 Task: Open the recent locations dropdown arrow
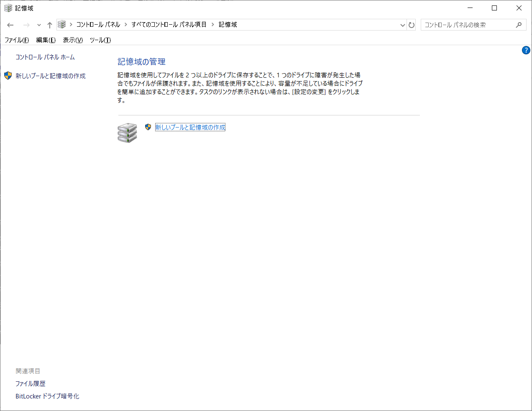(39, 25)
